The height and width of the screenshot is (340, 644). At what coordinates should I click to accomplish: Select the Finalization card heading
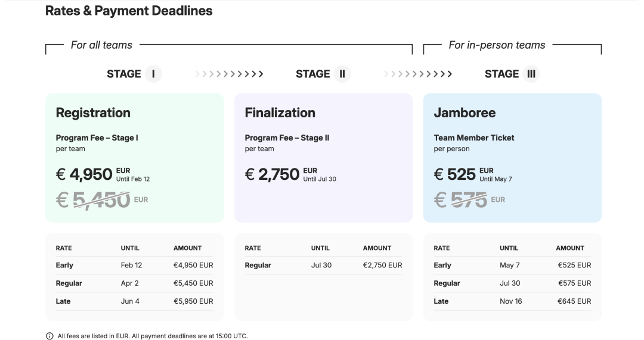point(280,113)
